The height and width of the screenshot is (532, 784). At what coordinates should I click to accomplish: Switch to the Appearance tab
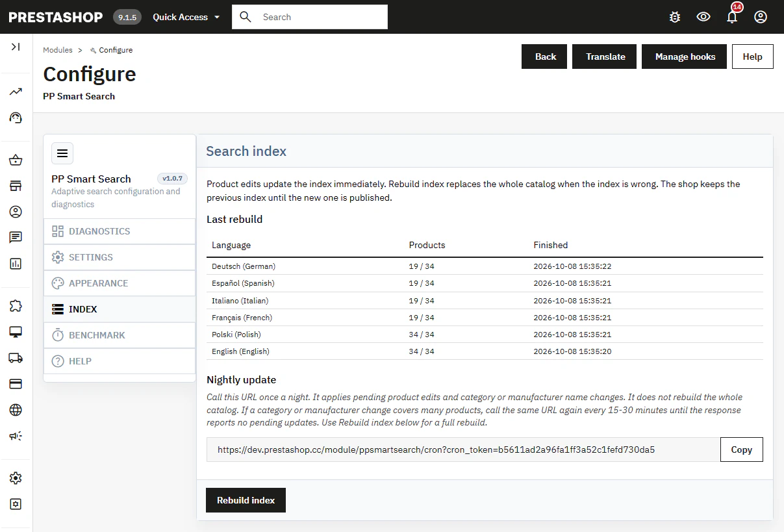pos(120,283)
